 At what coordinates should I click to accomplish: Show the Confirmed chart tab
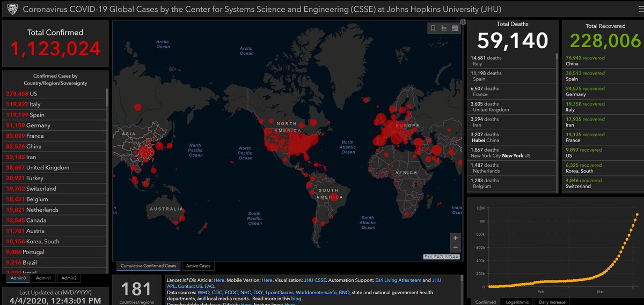point(486,302)
